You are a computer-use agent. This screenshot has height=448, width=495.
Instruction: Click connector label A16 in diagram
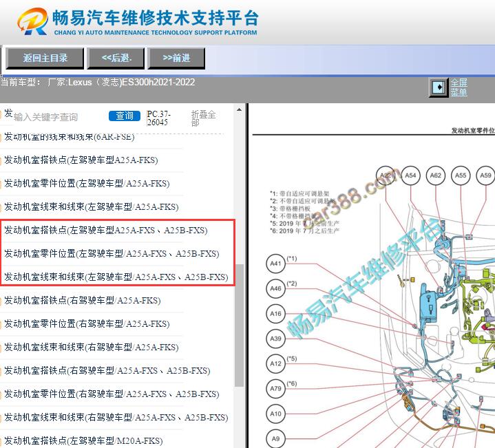click(275, 314)
